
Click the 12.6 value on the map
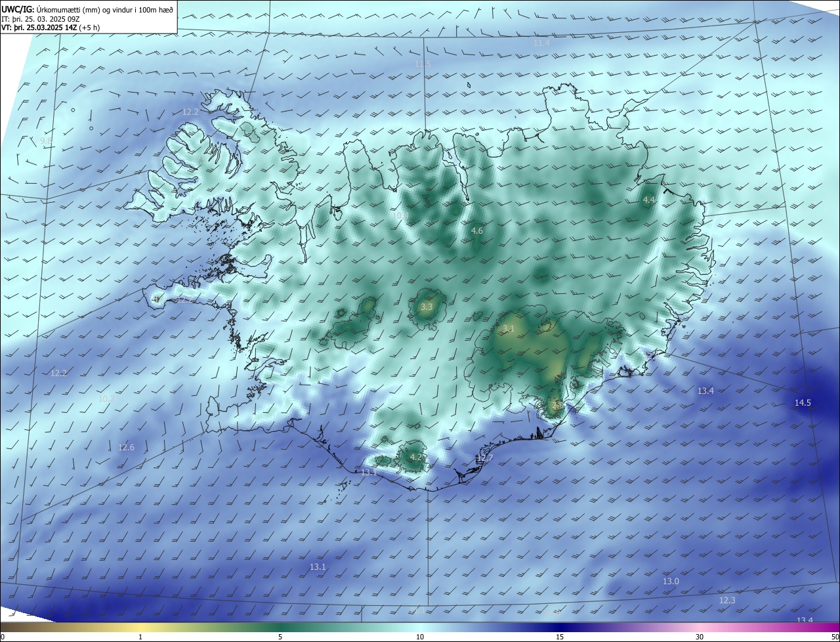[126, 448]
